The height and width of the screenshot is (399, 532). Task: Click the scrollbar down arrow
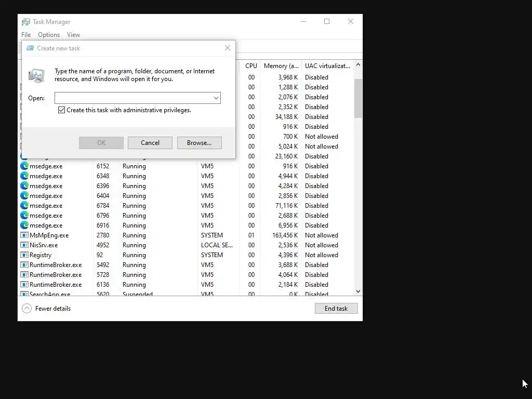point(358,291)
